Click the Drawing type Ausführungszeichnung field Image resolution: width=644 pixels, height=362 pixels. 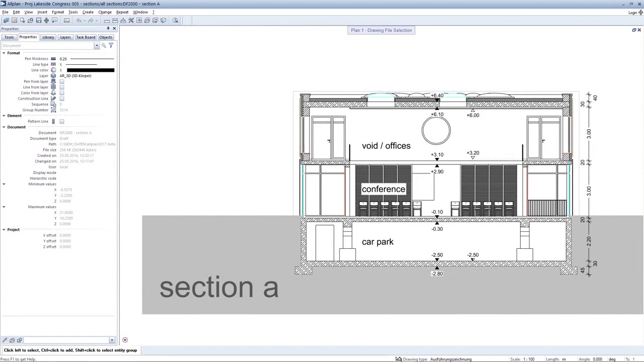[x=451, y=359]
